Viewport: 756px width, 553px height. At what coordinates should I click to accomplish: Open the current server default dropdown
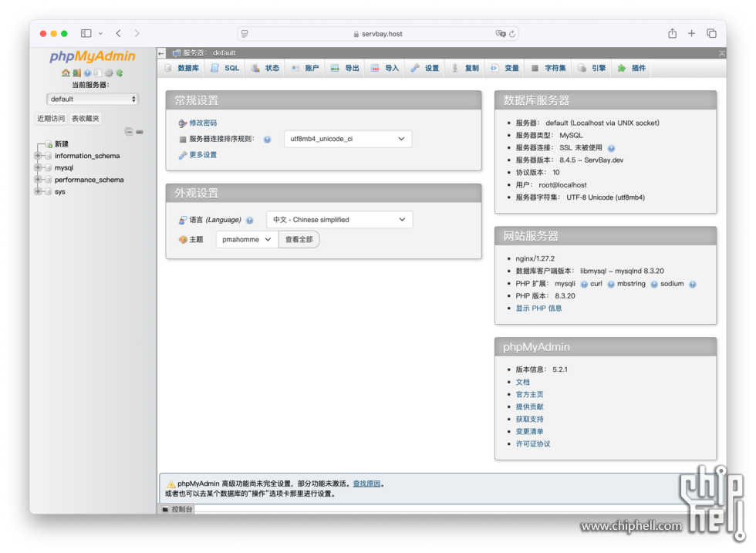point(93,99)
